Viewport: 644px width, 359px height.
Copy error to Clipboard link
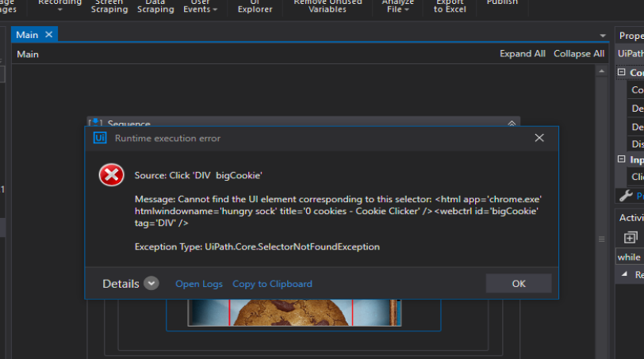272,284
